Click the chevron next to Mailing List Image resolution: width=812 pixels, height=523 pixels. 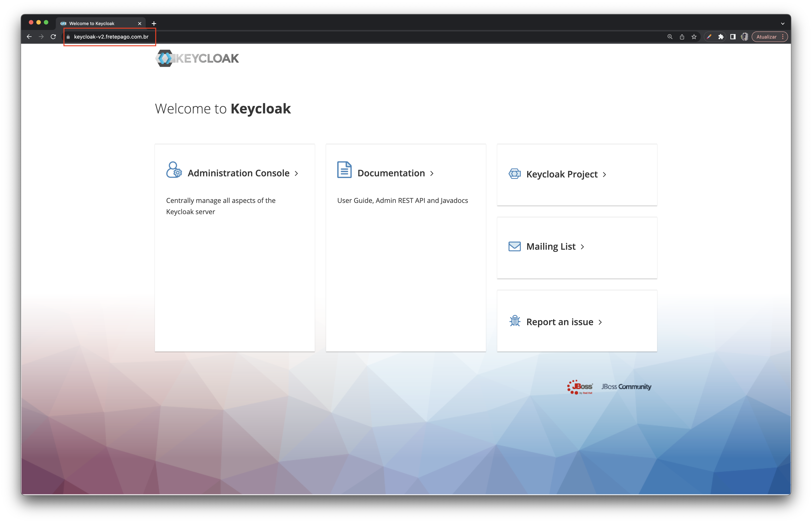click(x=582, y=247)
